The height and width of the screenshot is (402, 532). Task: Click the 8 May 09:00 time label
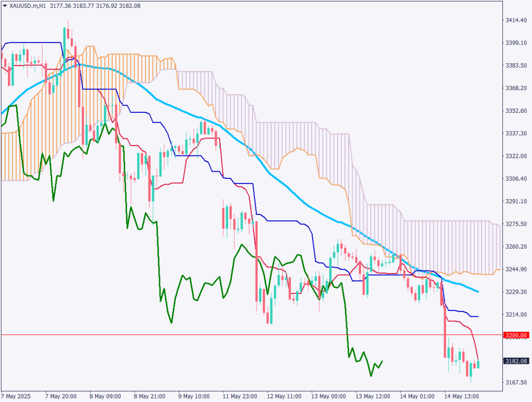click(107, 396)
